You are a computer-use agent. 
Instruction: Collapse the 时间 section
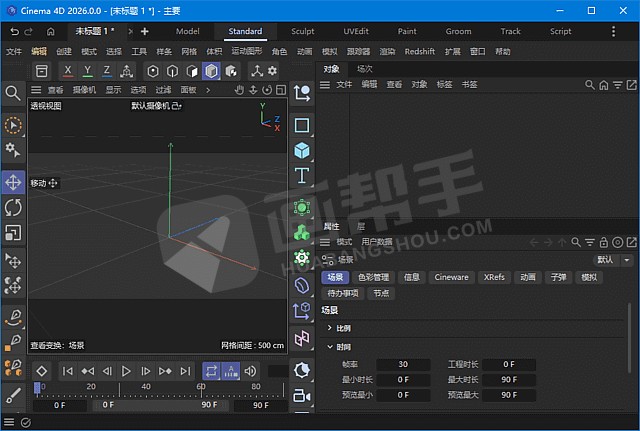point(329,347)
